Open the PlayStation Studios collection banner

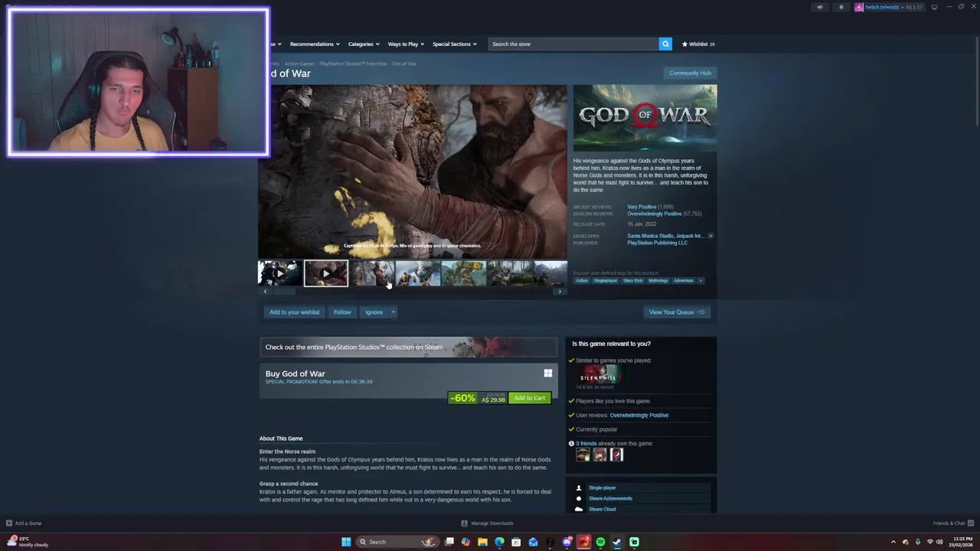click(x=408, y=347)
